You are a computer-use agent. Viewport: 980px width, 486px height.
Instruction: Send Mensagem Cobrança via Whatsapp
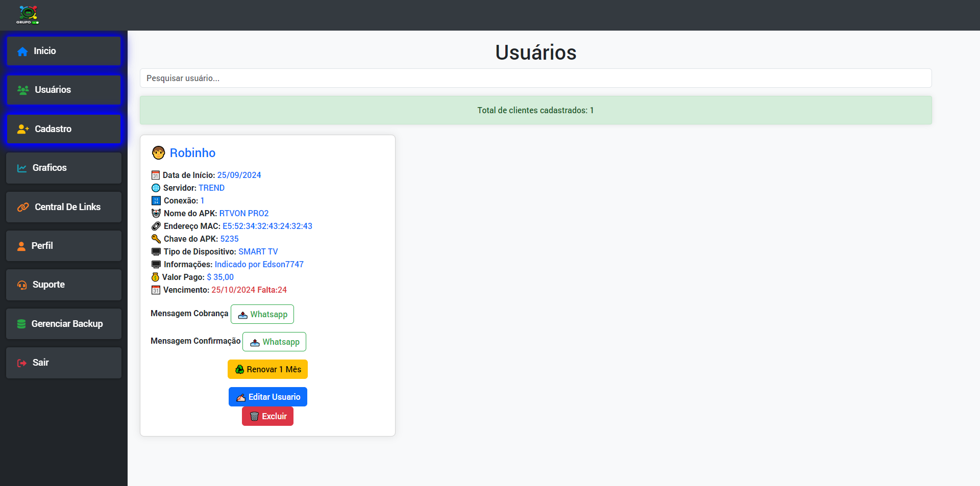(x=262, y=314)
